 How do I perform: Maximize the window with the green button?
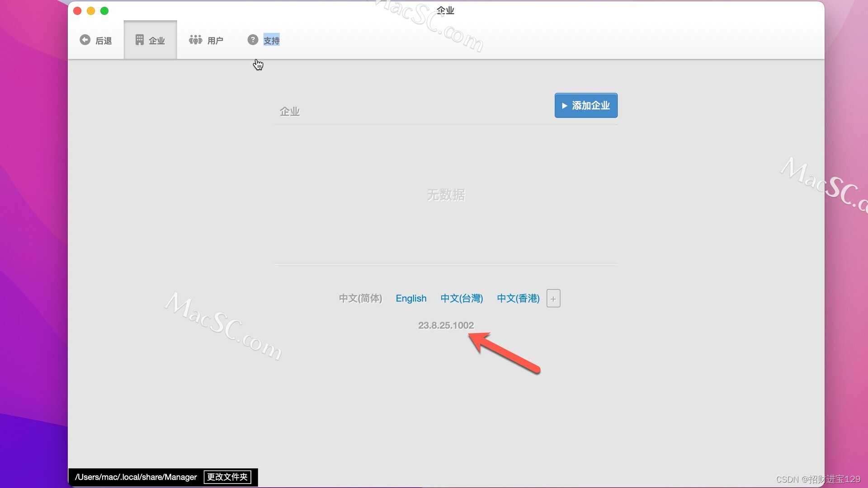104,11
